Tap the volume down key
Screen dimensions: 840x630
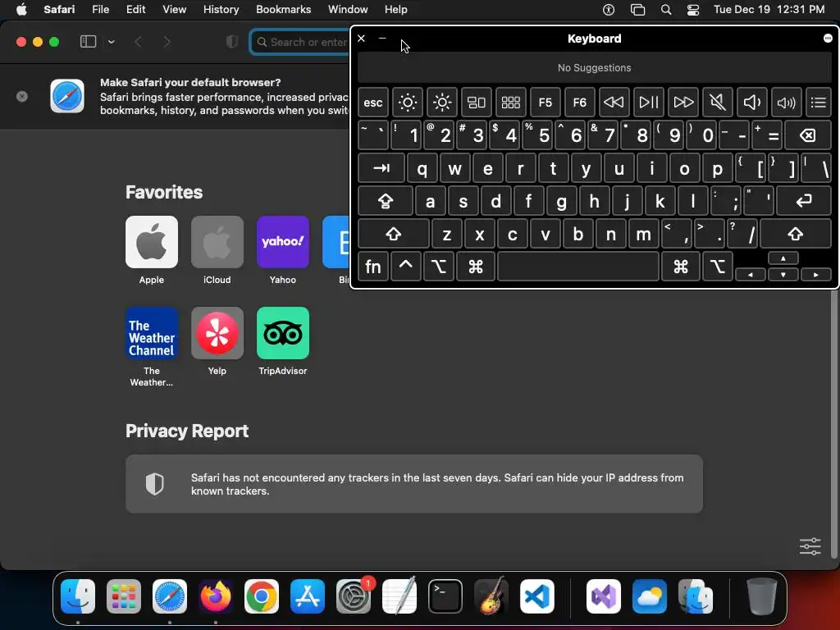coord(752,103)
